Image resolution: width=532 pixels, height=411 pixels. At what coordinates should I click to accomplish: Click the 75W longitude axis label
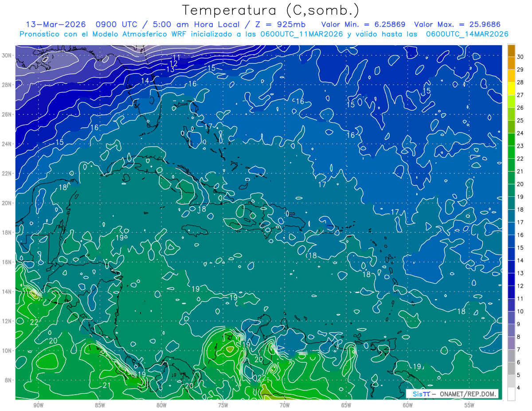(x=223, y=405)
